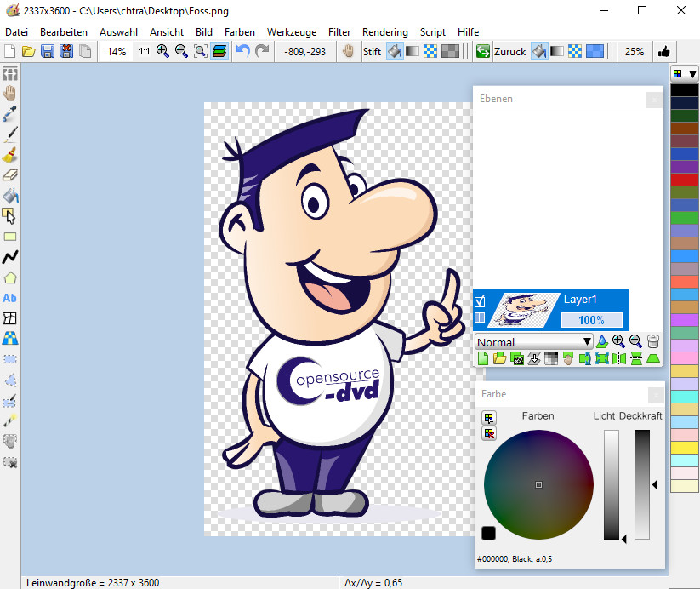
Task: Swap colors using the green arrows icon
Action: point(483,52)
